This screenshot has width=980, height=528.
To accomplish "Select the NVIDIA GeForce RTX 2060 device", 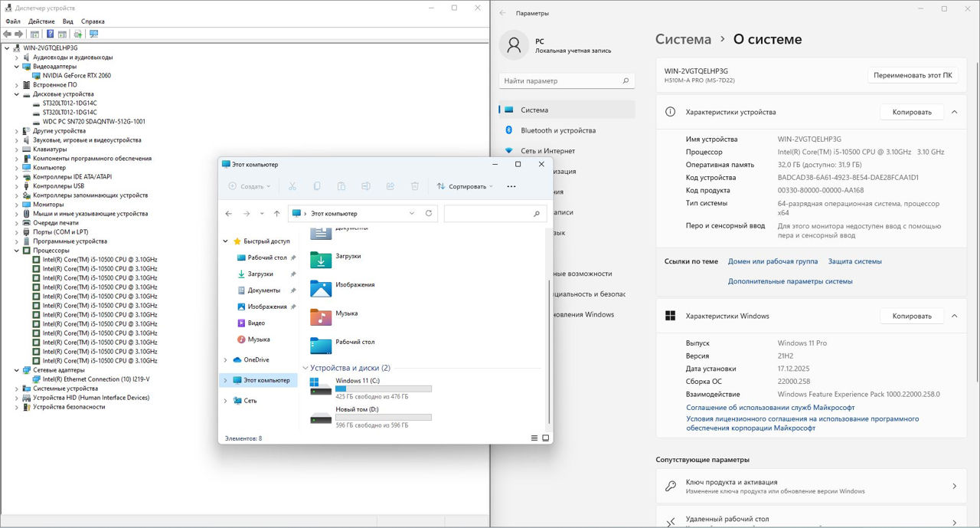I will coord(77,76).
